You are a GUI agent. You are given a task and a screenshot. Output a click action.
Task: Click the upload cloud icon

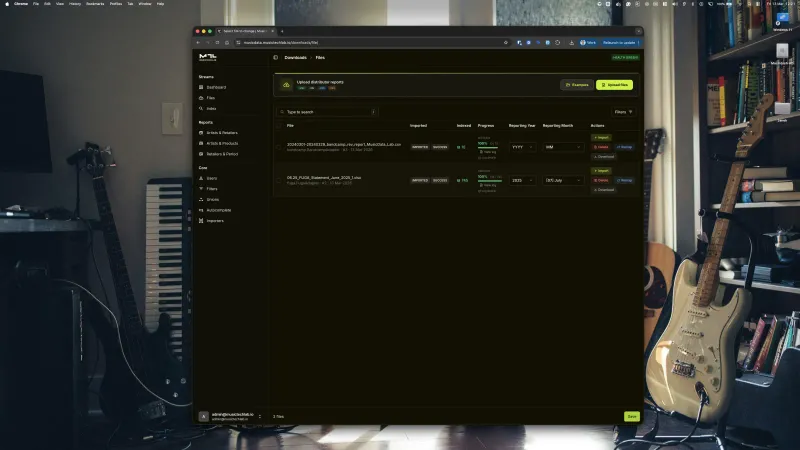click(x=286, y=85)
